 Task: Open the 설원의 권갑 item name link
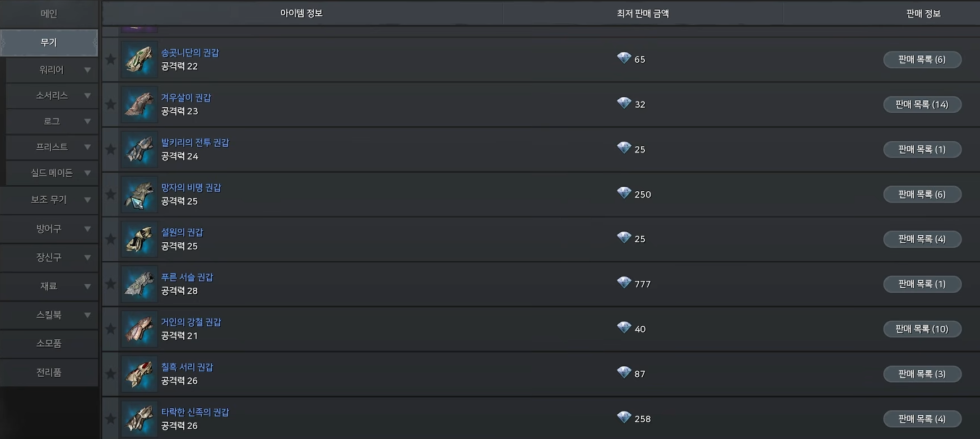point(182,232)
